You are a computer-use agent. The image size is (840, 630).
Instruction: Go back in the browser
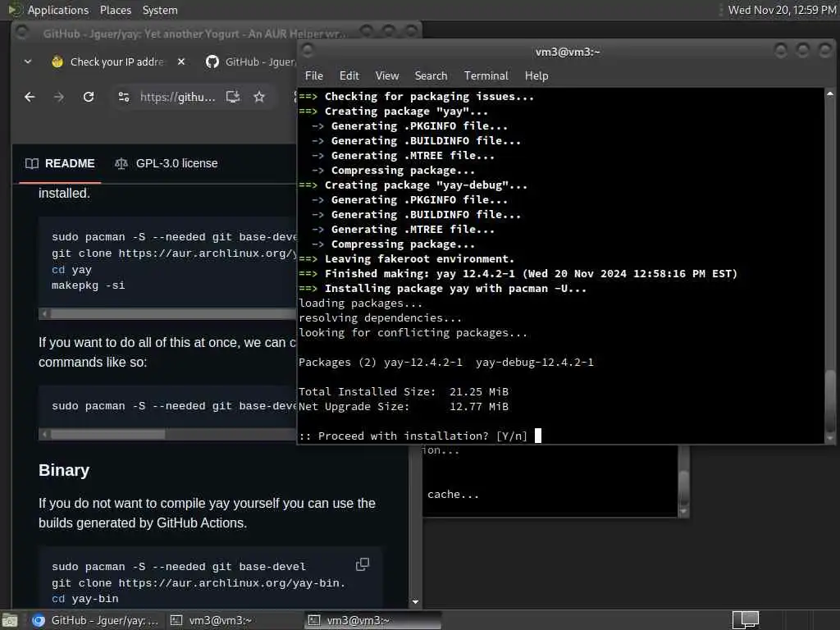[x=30, y=97]
